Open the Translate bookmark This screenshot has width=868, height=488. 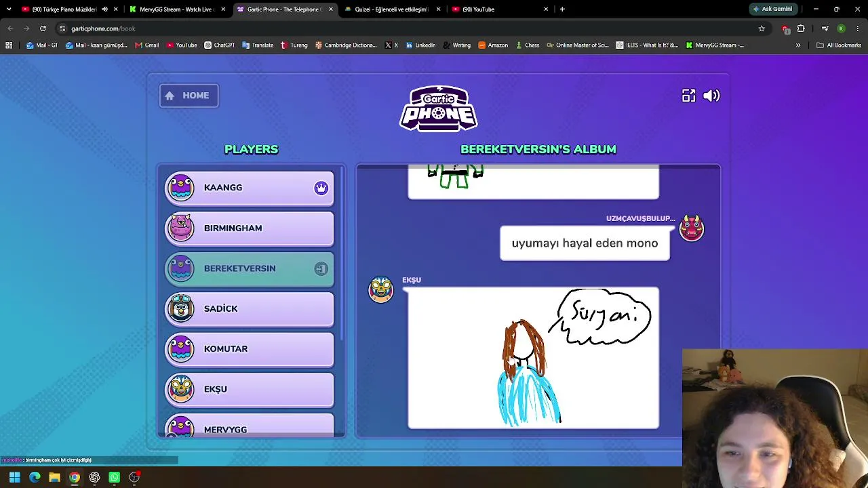click(258, 45)
